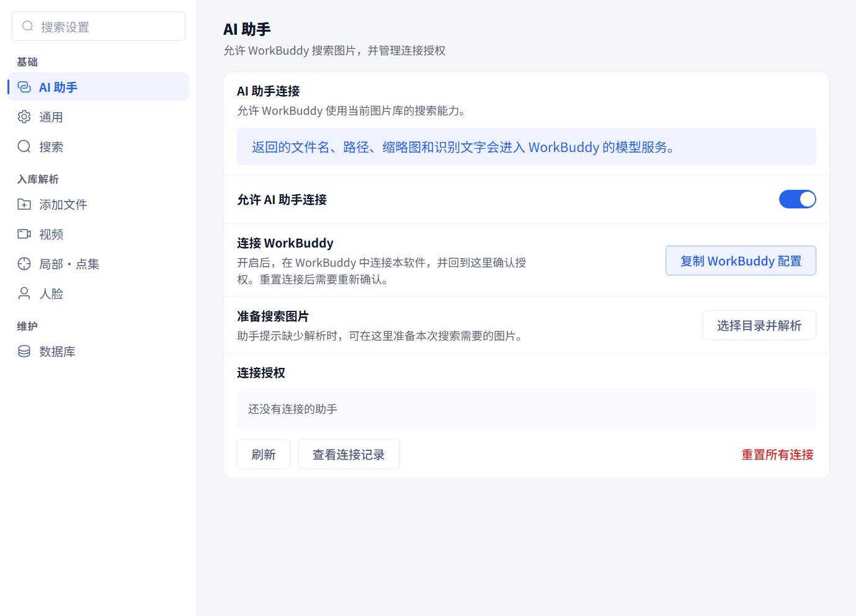Click the 入库解析 section label
The image size is (856, 616).
click(38, 179)
